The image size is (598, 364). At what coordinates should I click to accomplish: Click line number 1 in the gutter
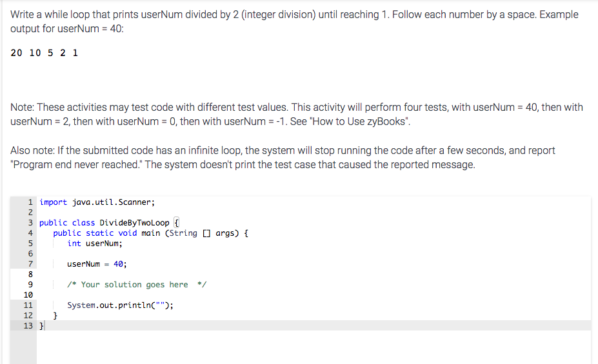30,202
